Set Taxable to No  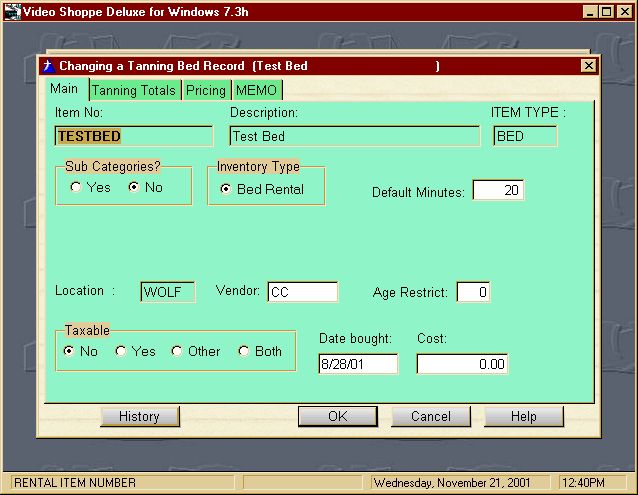pyautogui.click(x=69, y=352)
